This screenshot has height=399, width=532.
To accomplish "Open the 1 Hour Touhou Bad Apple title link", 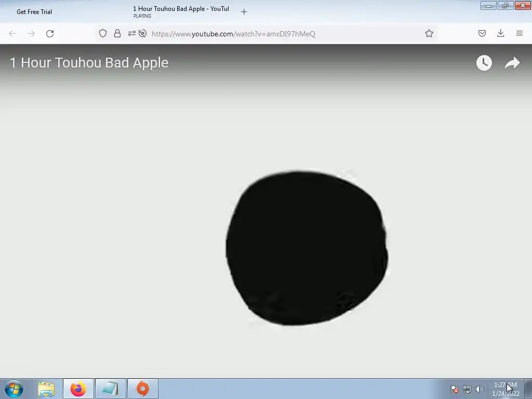I will point(89,63).
